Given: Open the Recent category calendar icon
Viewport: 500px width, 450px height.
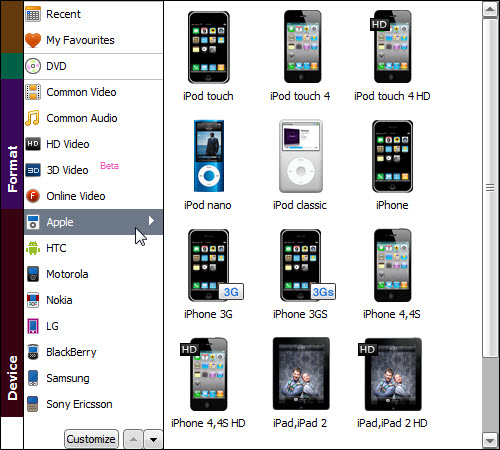Looking at the screenshot, I should pyautogui.click(x=33, y=14).
